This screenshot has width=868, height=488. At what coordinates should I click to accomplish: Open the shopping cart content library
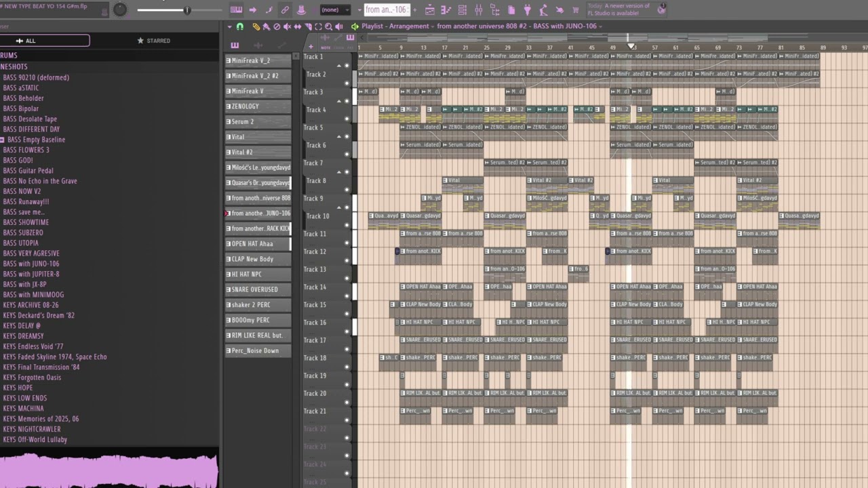(575, 10)
